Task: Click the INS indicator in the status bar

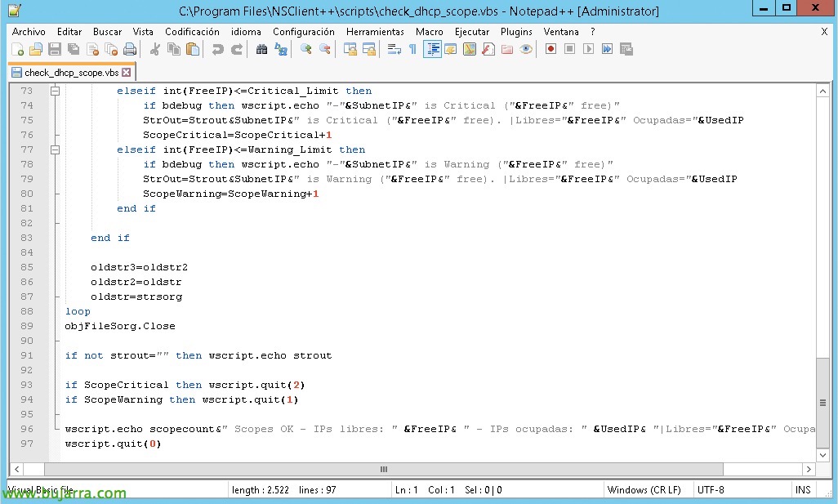Action: 803,490
